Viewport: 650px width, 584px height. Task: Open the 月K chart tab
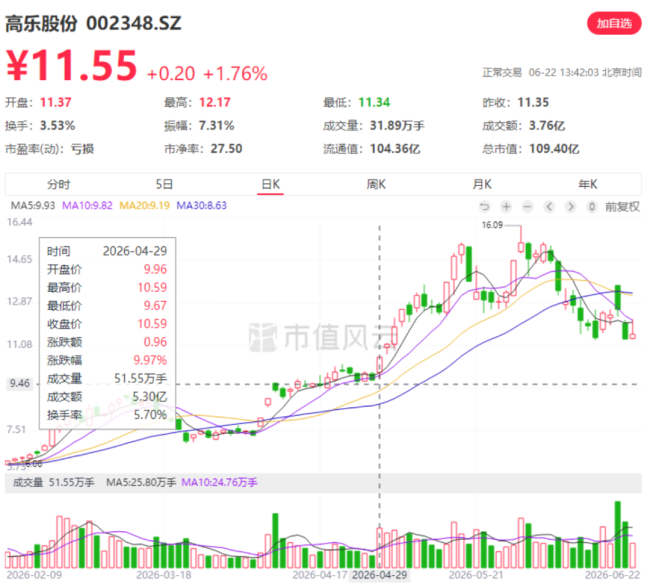click(x=482, y=184)
